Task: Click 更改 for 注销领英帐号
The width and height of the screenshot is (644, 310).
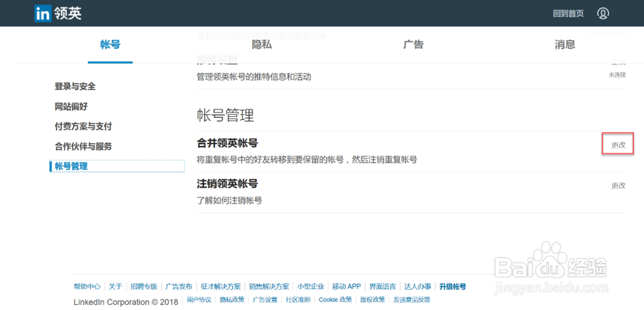Action: pyautogui.click(x=618, y=186)
